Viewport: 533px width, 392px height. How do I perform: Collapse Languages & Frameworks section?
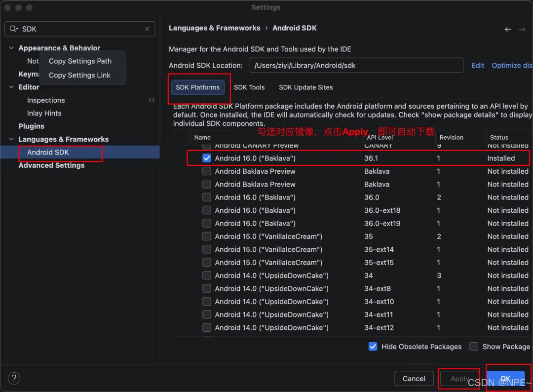point(12,139)
